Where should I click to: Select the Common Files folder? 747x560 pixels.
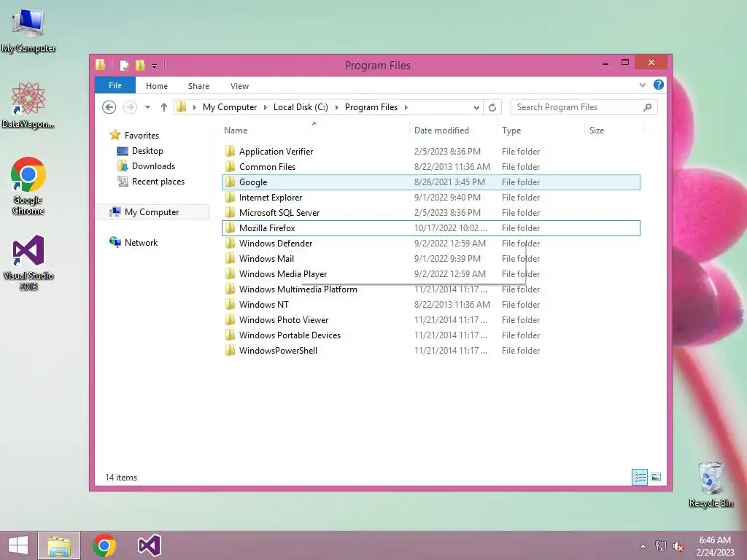click(x=430, y=167)
